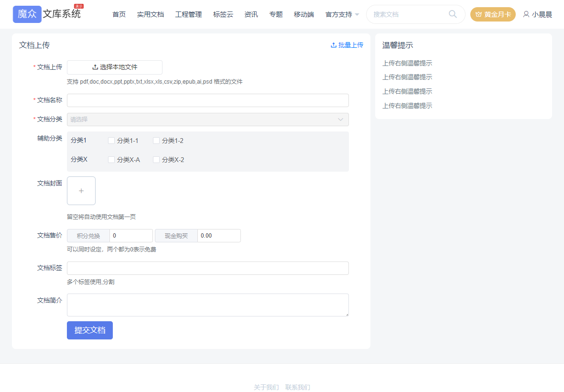This screenshot has width=564, height=392.
Task: Click the 关于我们 footer link
Action: tap(266, 387)
